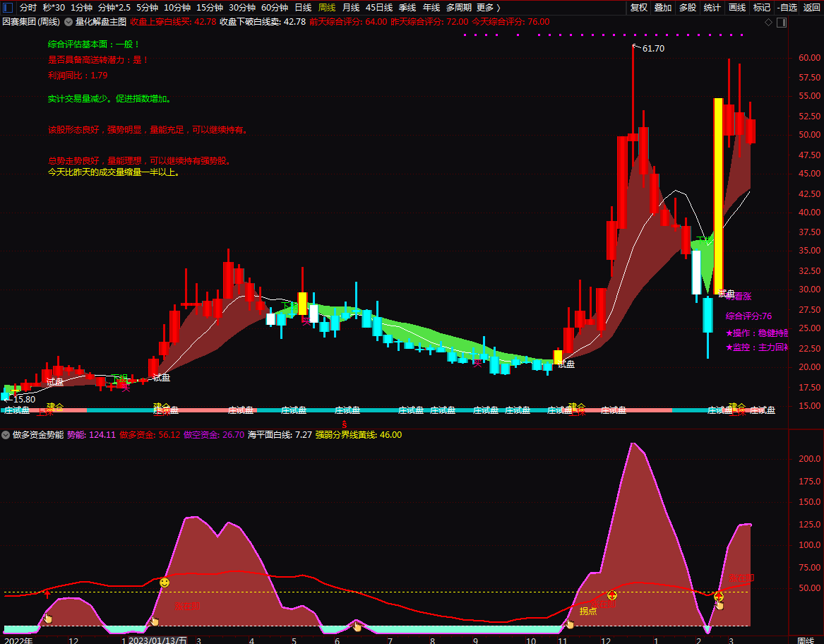Switch to 分时 intraday view
This screenshot has width=824, height=644.
point(28,7)
